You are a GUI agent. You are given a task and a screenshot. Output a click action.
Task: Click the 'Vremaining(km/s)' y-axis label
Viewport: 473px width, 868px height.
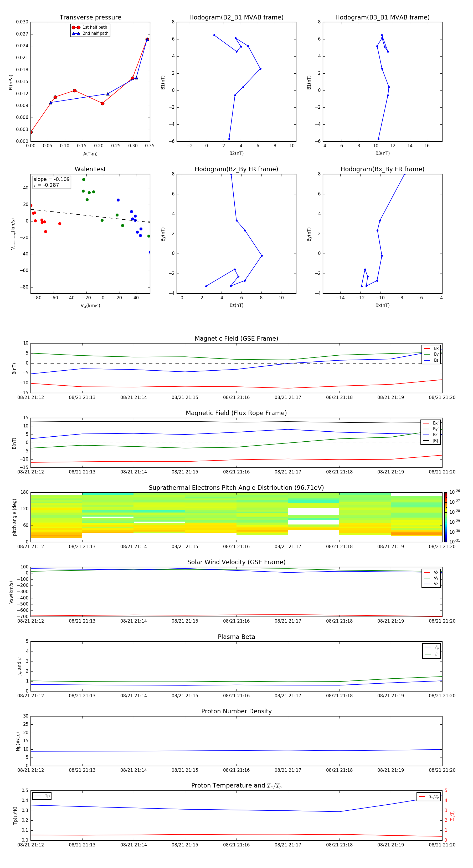[x=13, y=234]
